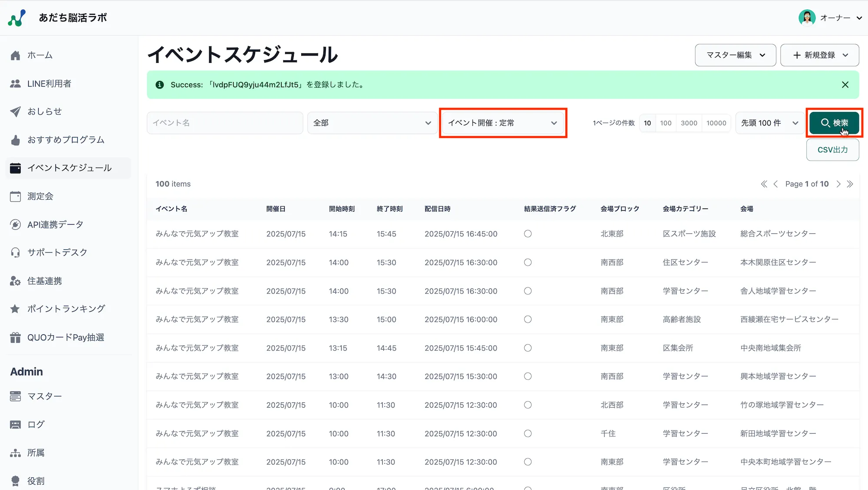Open the 全部 filter dropdown

coord(372,123)
